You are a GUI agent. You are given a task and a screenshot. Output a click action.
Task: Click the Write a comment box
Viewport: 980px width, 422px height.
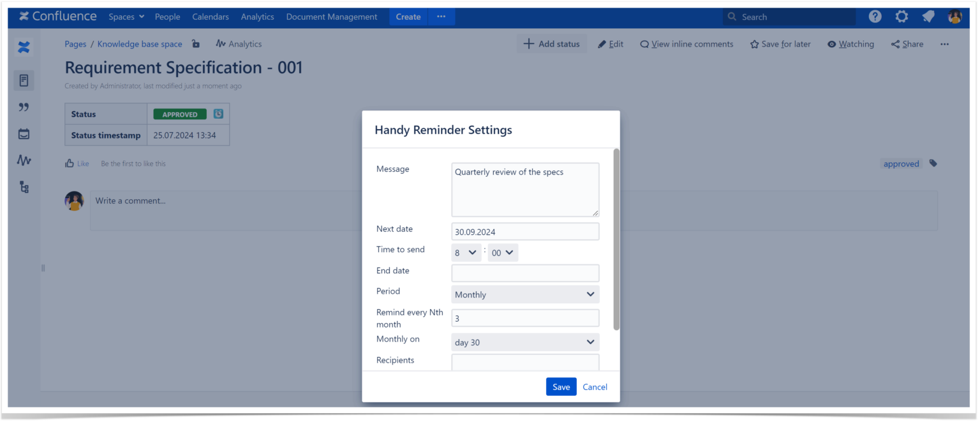(x=514, y=211)
